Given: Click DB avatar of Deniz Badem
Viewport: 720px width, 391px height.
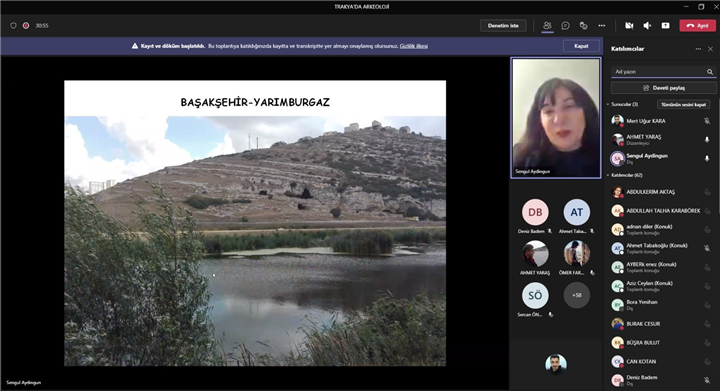Looking at the screenshot, I should [535, 212].
